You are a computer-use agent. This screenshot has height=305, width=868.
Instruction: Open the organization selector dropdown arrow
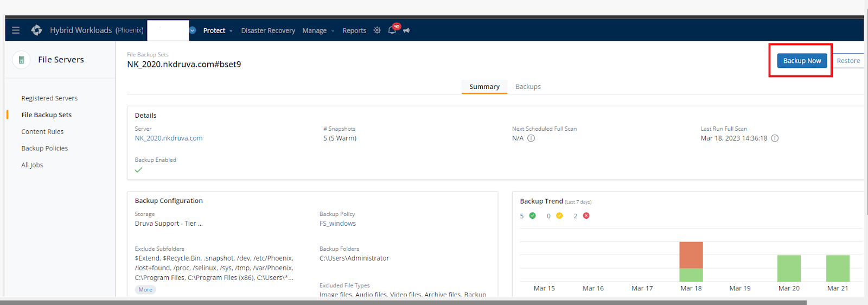pos(193,30)
